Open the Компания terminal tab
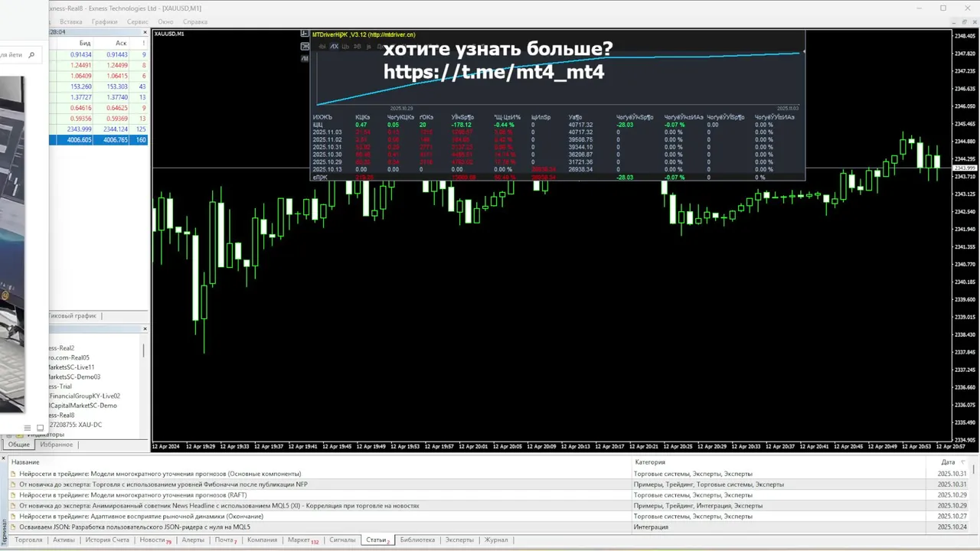 click(x=262, y=540)
